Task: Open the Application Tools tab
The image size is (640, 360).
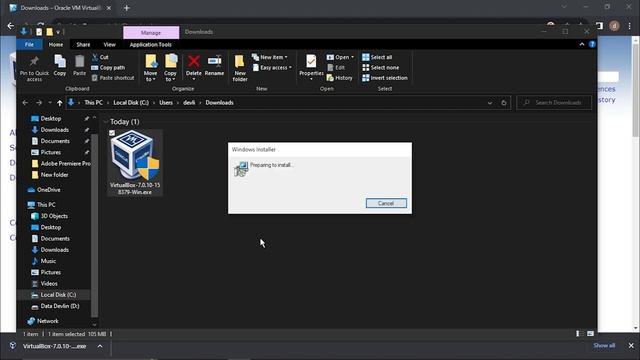Action: (151, 44)
